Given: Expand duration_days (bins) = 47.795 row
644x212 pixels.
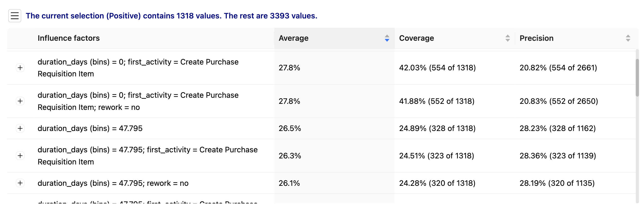Looking at the screenshot, I should tap(20, 128).
